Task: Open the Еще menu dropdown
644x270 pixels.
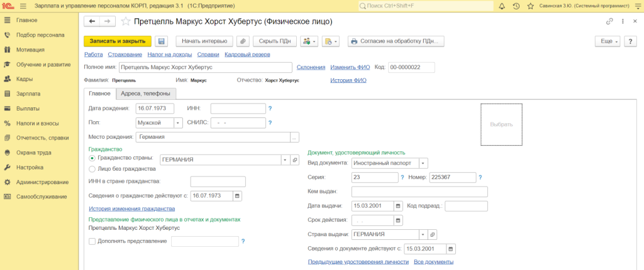Action: (608, 41)
